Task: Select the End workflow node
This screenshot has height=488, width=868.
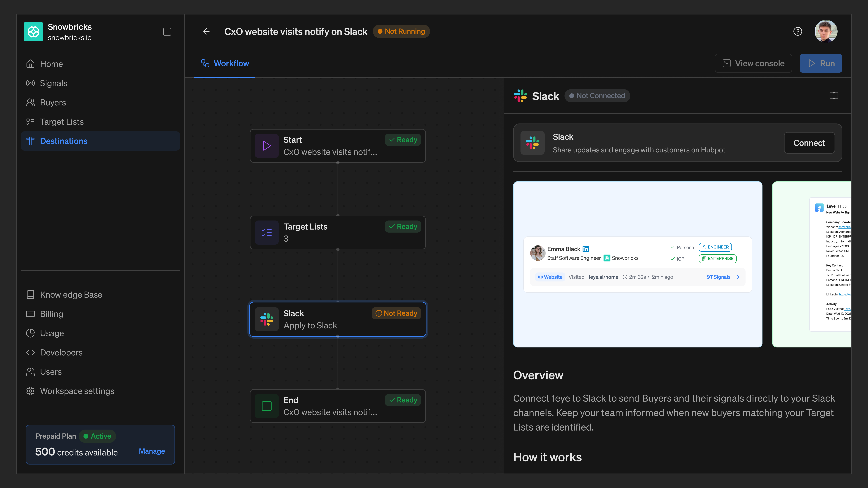Action: pos(338,406)
